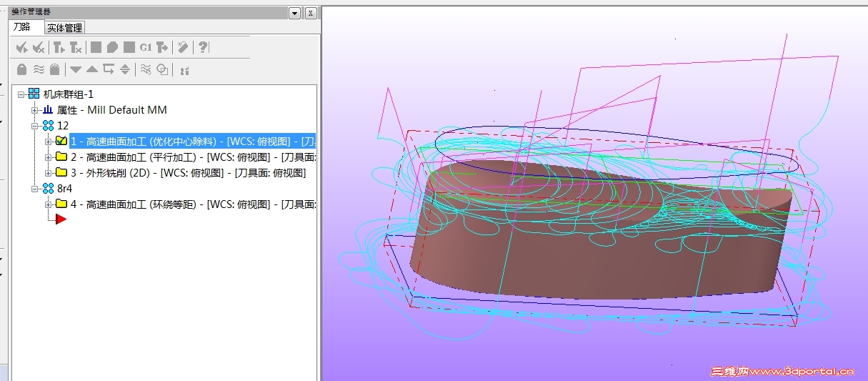Select 属性 - Mill Default MM label
The height and width of the screenshot is (381, 868).
coord(112,110)
